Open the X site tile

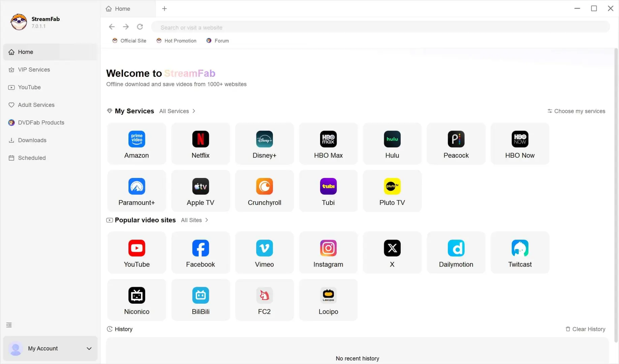point(392,253)
